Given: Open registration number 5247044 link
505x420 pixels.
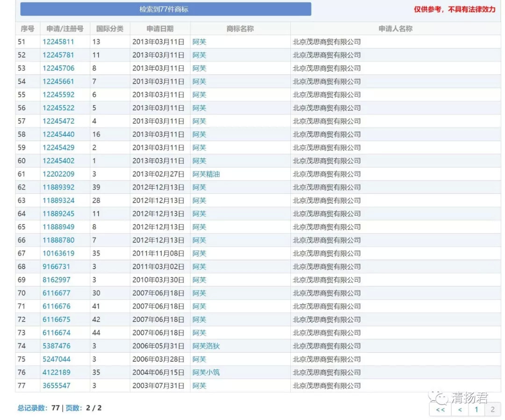Looking at the screenshot, I should tap(56, 359).
